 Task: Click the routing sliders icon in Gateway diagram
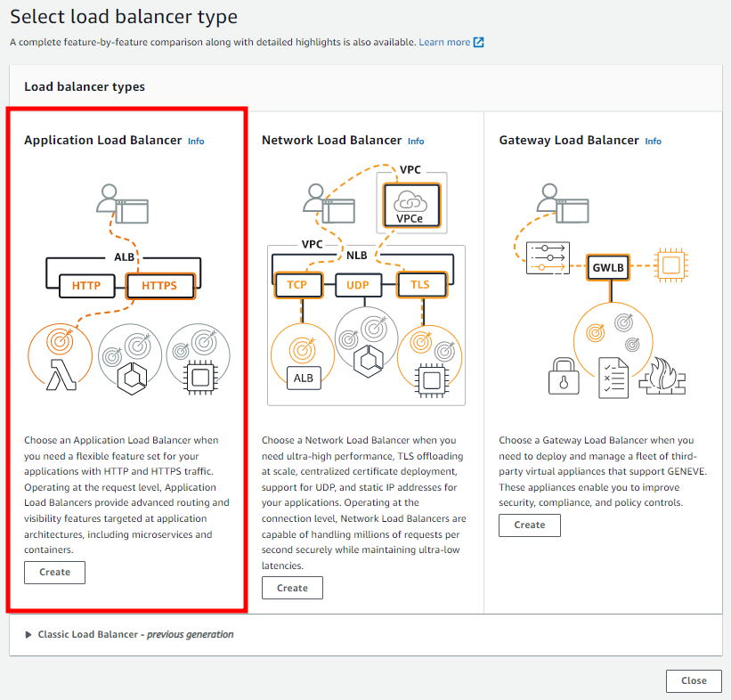coord(548,258)
